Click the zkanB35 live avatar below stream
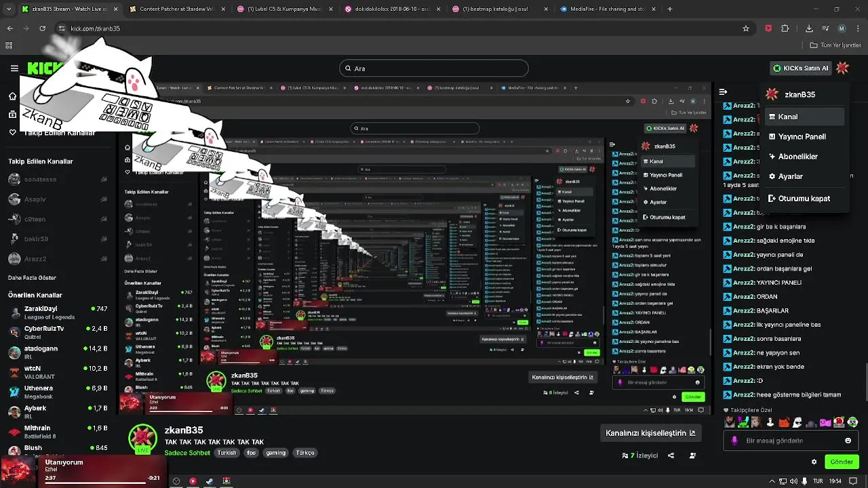The height and width of the screenshot is (488, 868). coord(143,439)
